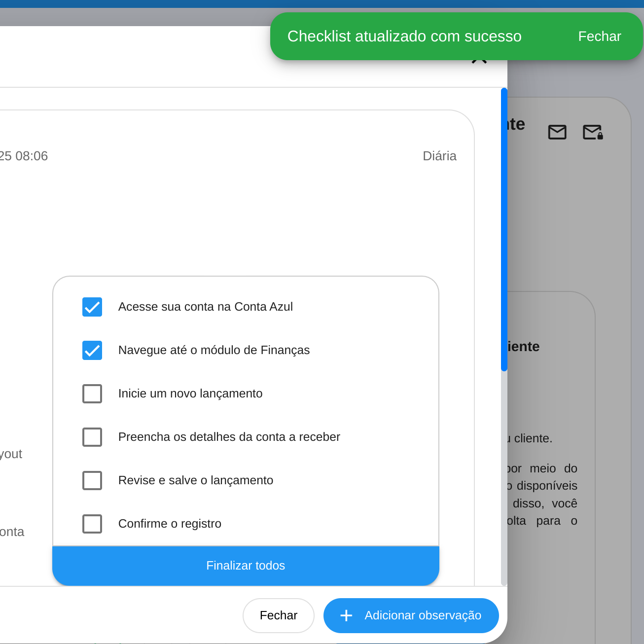Select the 'Confirme o registro' label text
Viewport: 644px width, 644px height.
[170, 524]
